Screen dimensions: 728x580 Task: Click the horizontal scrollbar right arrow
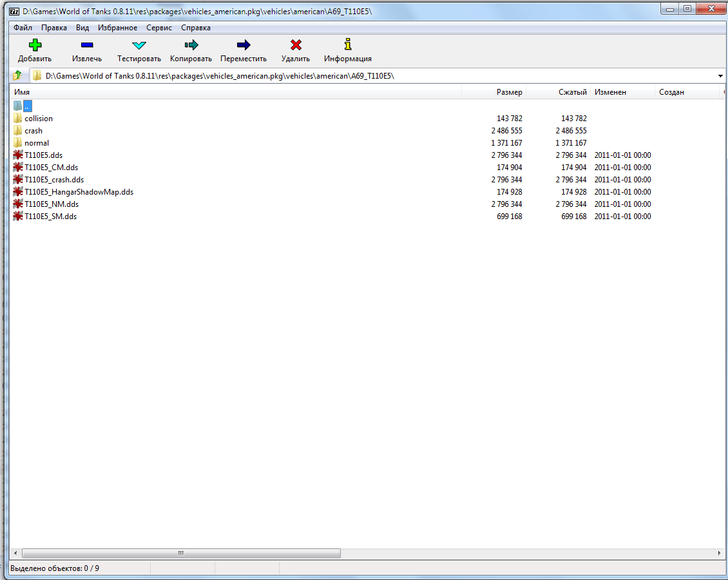coord(719,553)
